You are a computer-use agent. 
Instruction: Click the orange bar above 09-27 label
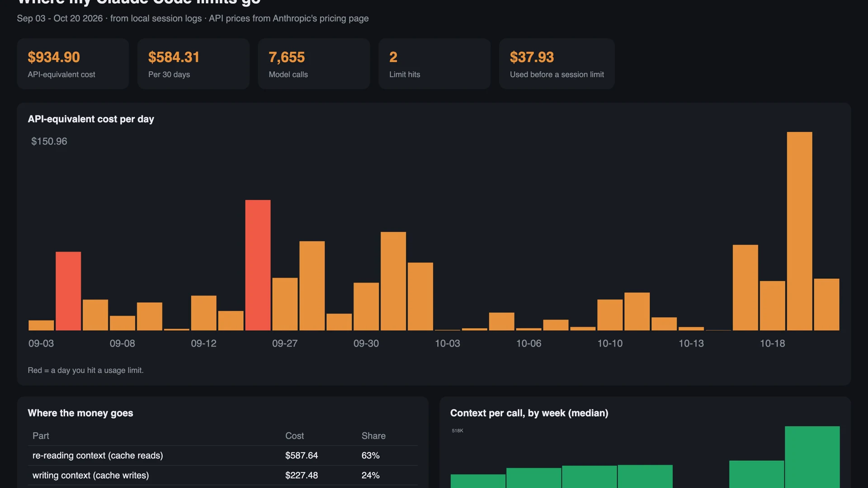point(285,304)
